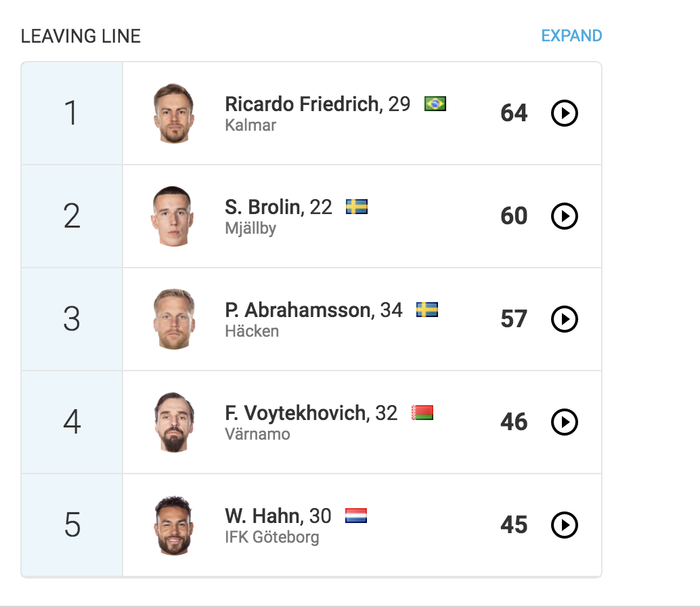Click the Sweden flag beside S. Brolin

(357, 207)
